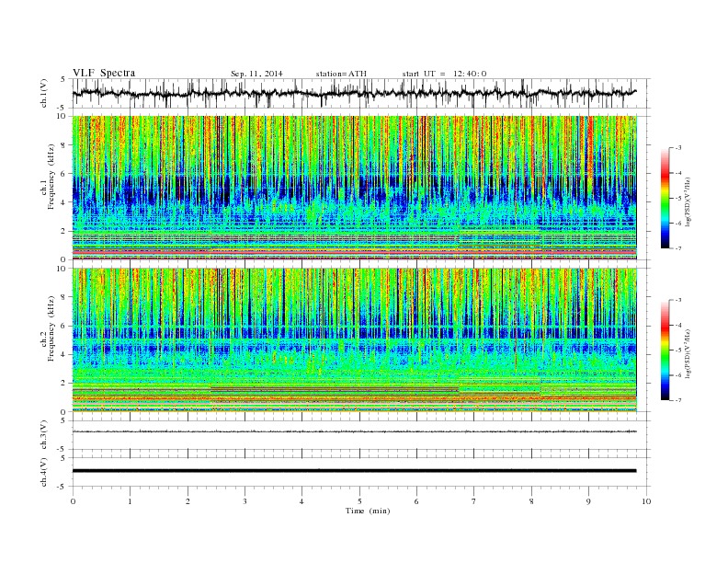Click the "6" kHz tick on ch.2 frequency axis
Image resolution: width=728 pixels, height=563 pixels.
[64, 326]
